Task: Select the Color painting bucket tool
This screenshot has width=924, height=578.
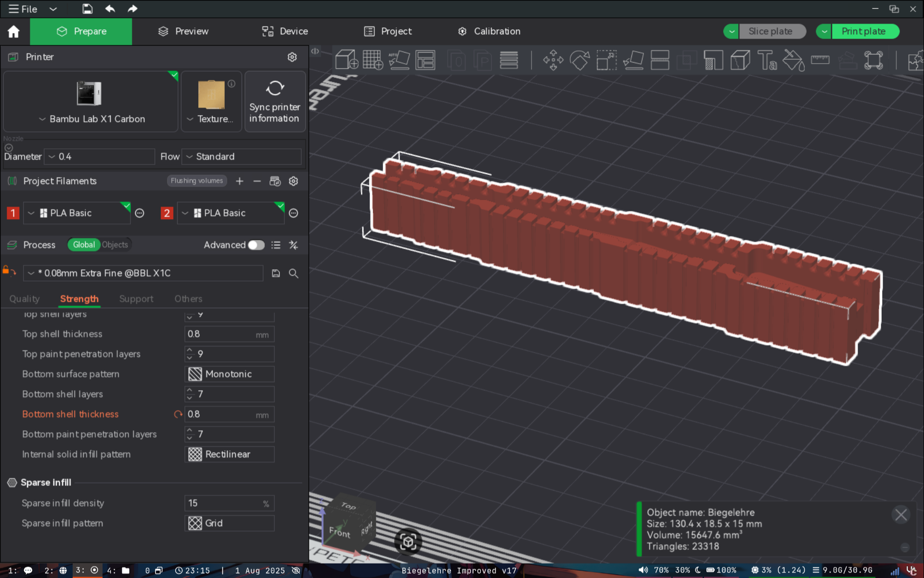Action: click(794, 60)
